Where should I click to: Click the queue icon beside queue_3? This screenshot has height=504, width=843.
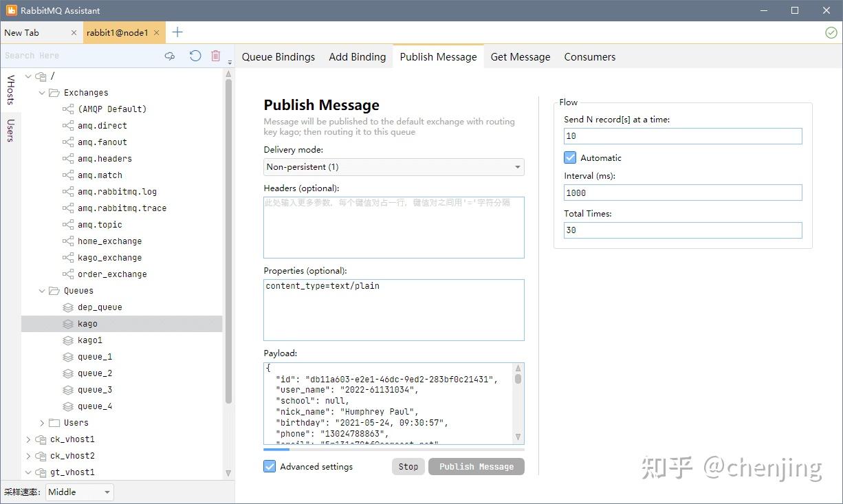(67, 390)
